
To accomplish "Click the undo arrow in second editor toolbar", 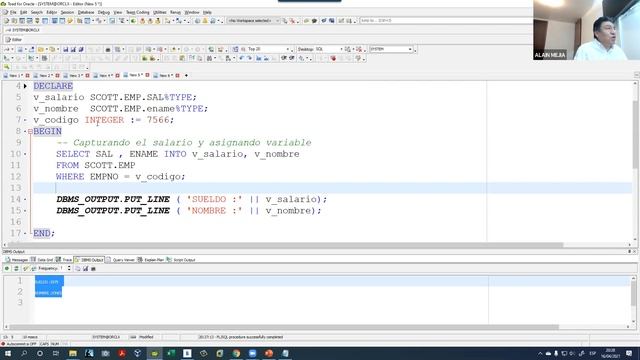I will [x=241, y=58].
